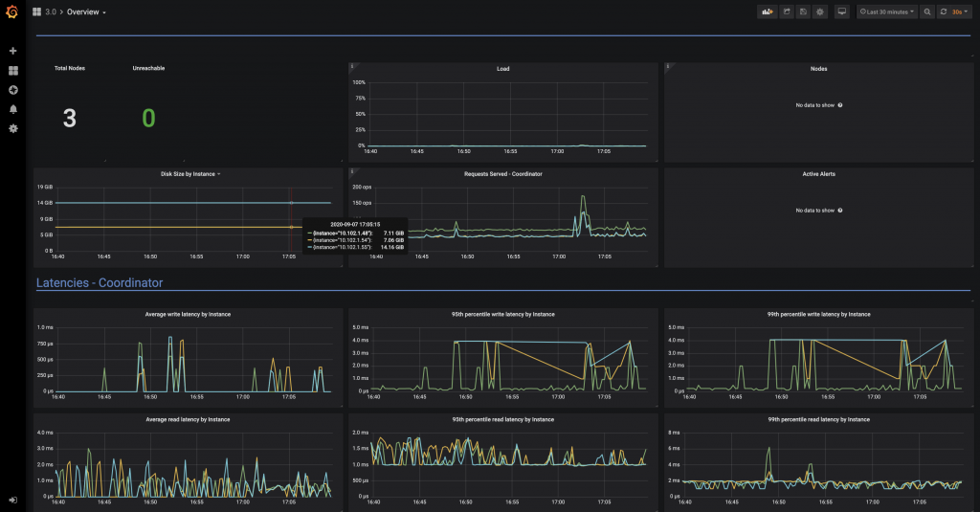The width and height of the screenshot is (980, 512).
Task: Click the Share dashboard icon
Action: (787, 11)
